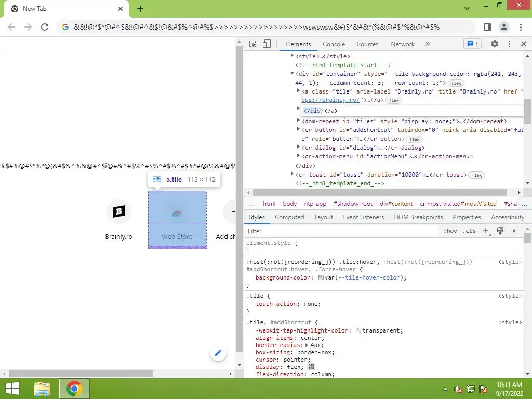The width and height of the screenshot is (532, 399).
Task: Open Windows Start menu
Action: point(12,389)
